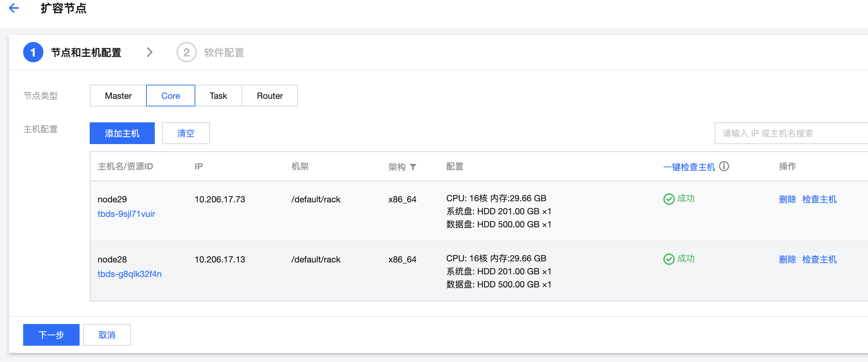Click the info icon beside one-click host check
This screenshot has height=362, width=868.
[724, 166]
